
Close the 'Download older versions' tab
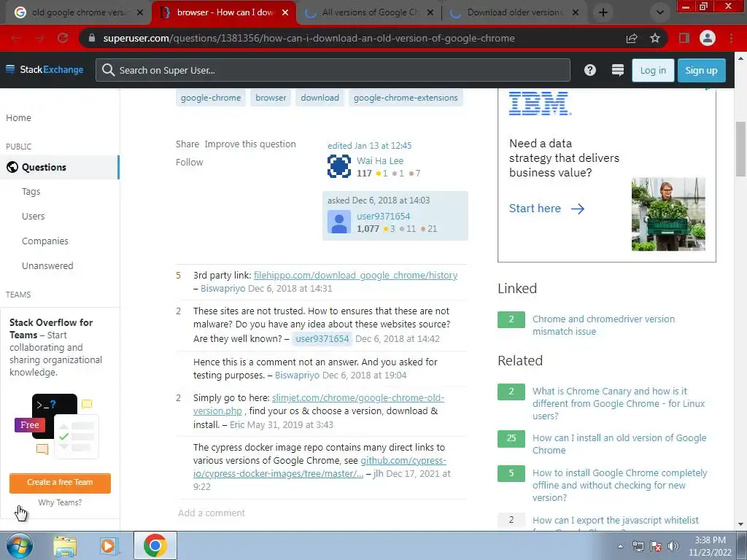576,12
